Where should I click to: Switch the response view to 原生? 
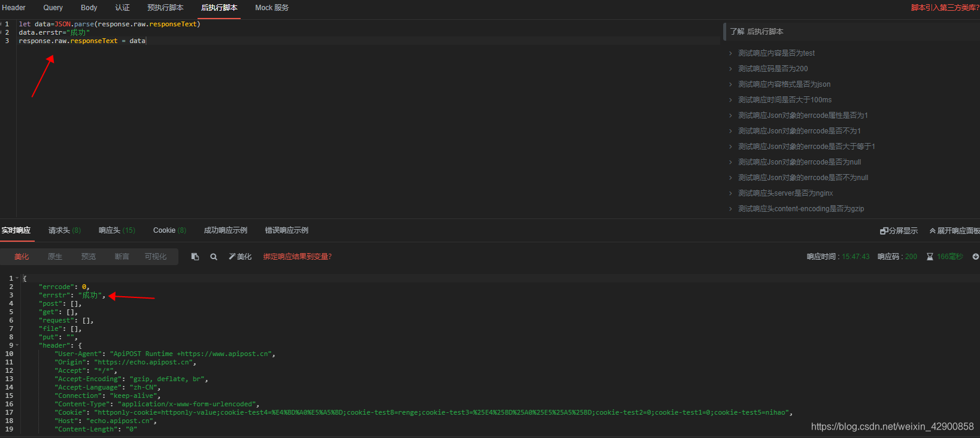pyautogui.click(x=55, y=257)
